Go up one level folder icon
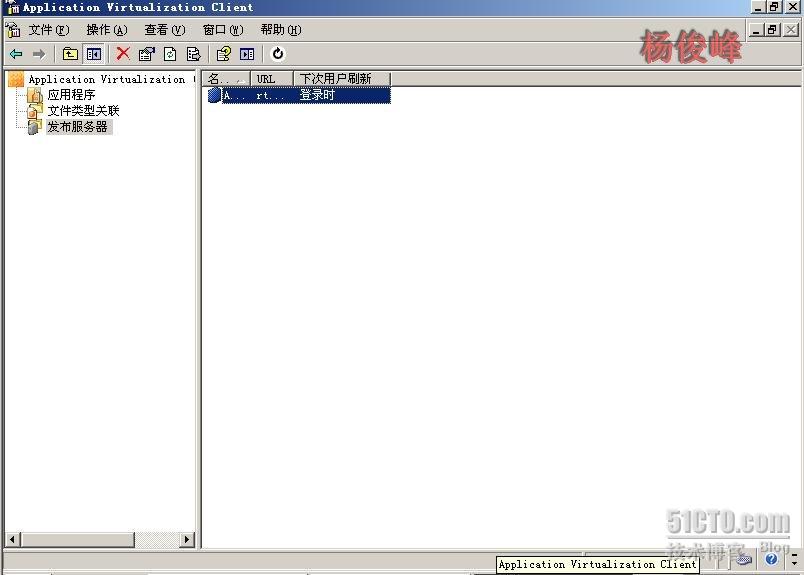The image size is (804, 575). 70,54
